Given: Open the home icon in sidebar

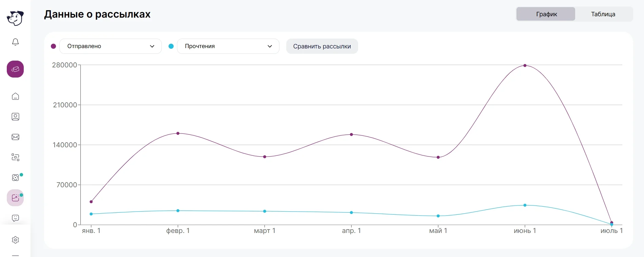Looking at the screenshot, I should click(15, 97).
